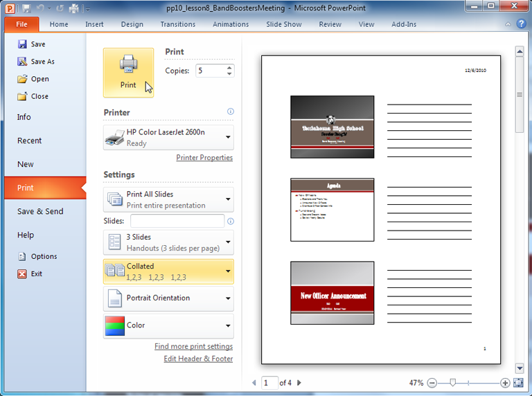Click the zoom slider handle
532x396 pixels.
coord(453,383)
